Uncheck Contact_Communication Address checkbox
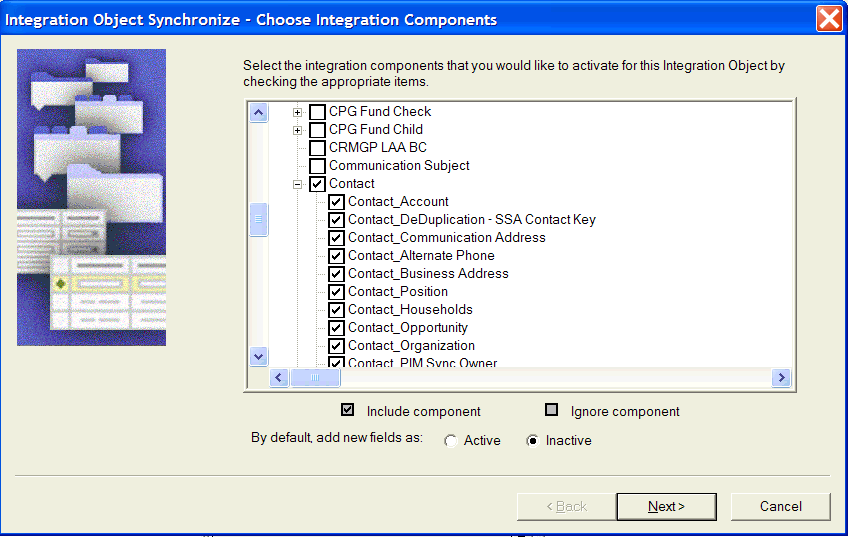This screenshot has width=848, height=537. pyautogui.click(x=336, y=238)
